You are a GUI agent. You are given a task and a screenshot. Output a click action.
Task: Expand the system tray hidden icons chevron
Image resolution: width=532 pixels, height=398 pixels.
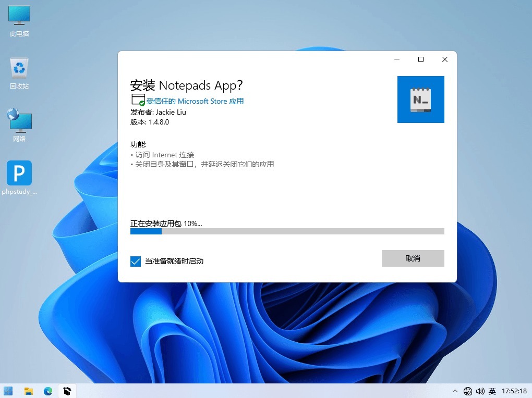[455, 391]
